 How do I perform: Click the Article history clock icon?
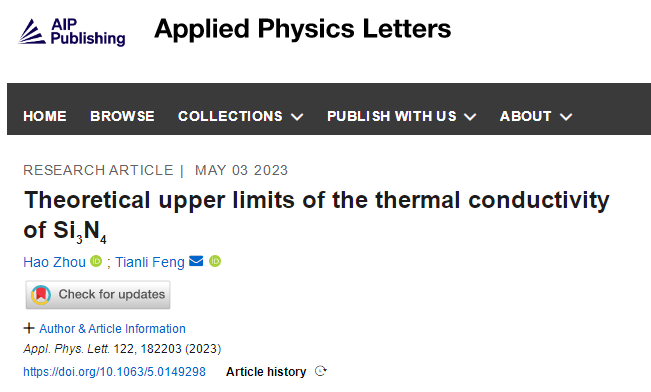point(321,371)
